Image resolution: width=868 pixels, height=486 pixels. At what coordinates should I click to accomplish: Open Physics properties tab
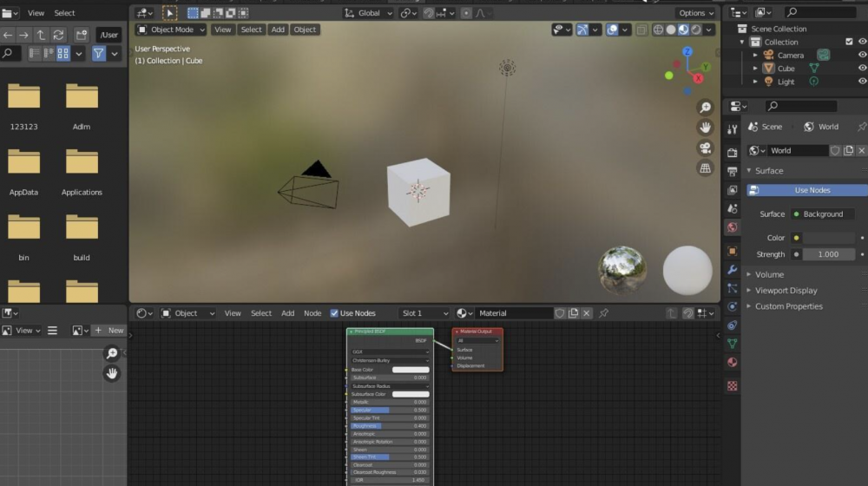pyautogui.click(x=733, y=306)
